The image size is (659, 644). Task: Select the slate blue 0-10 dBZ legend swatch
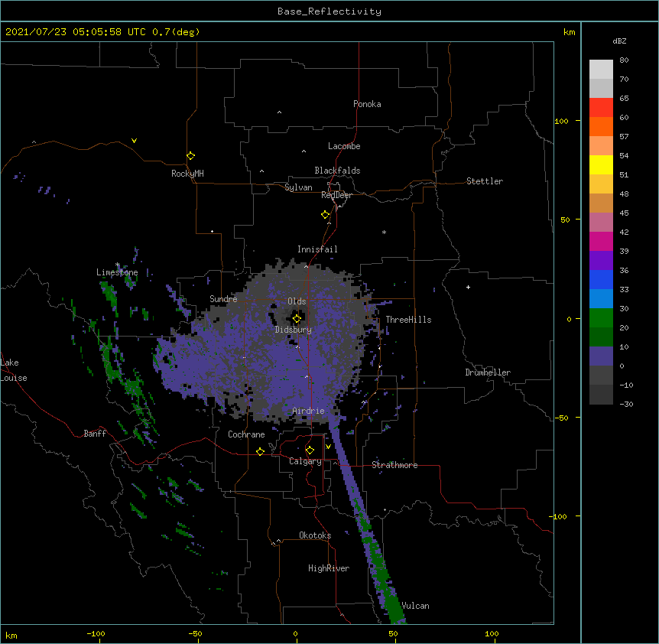click(601, 356)
